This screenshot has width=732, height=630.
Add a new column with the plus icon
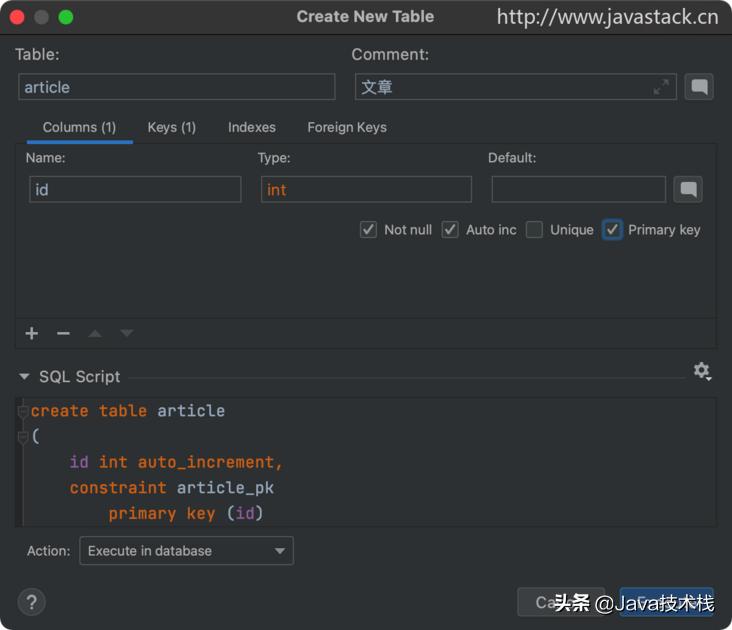point(32,333)
